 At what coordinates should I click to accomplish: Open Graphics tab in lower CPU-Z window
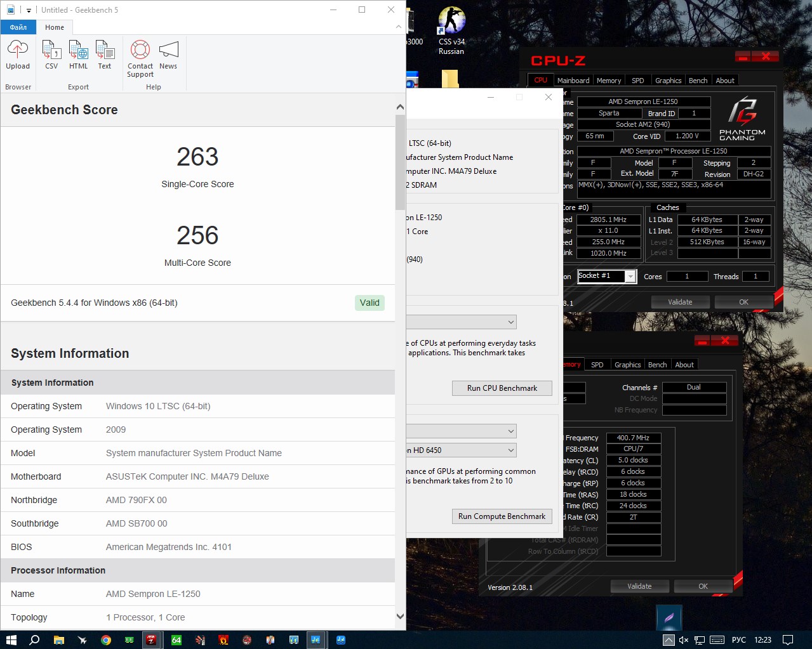pos(628,365)
